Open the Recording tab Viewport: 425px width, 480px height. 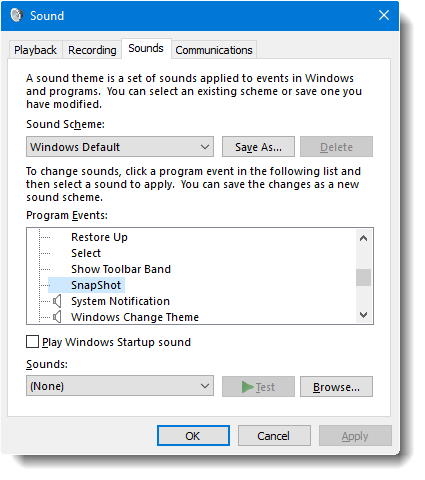92,50
